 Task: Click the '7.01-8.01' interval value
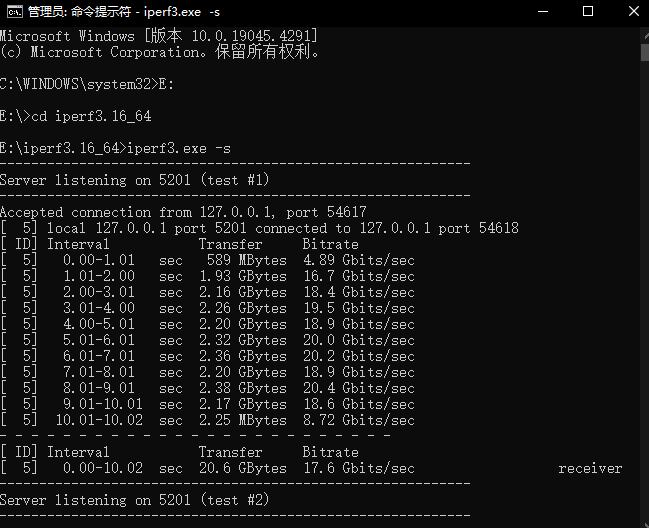click(99, 372)
